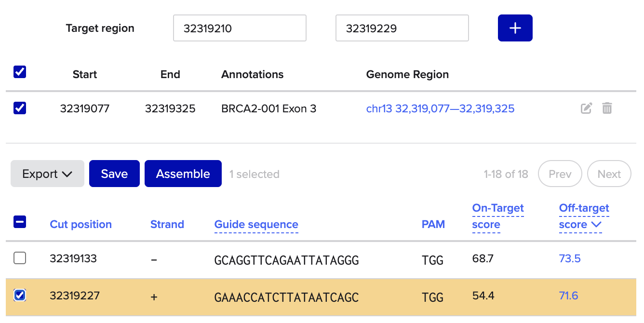644x323 pixels.
Task: Sort by Off-target score column
Action: [x=580, y=216]
